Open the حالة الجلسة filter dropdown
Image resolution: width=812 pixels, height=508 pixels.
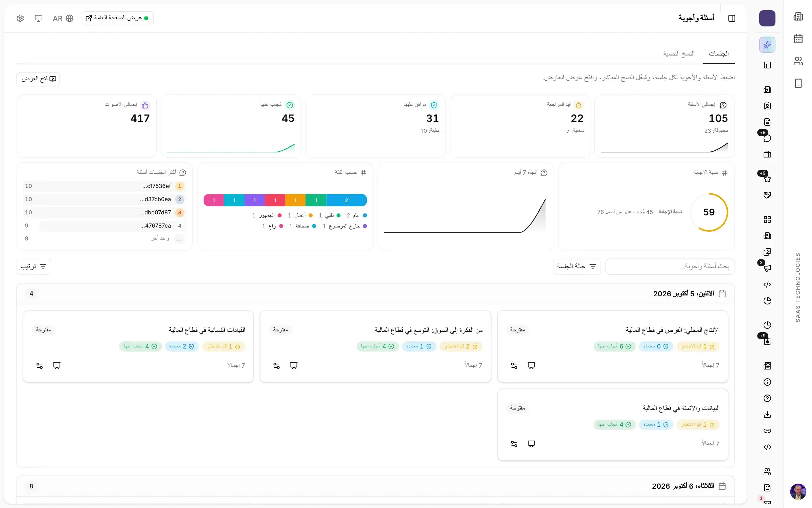[x=577, y=267]
